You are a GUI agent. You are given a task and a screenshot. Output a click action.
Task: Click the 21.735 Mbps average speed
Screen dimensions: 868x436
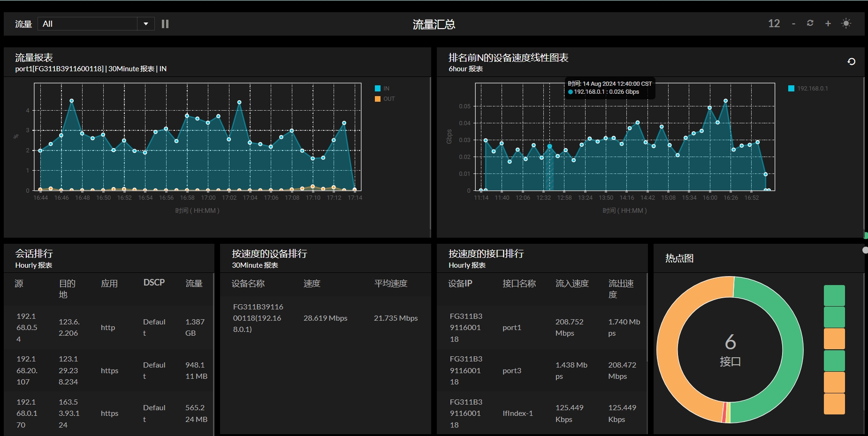point(396,318)
